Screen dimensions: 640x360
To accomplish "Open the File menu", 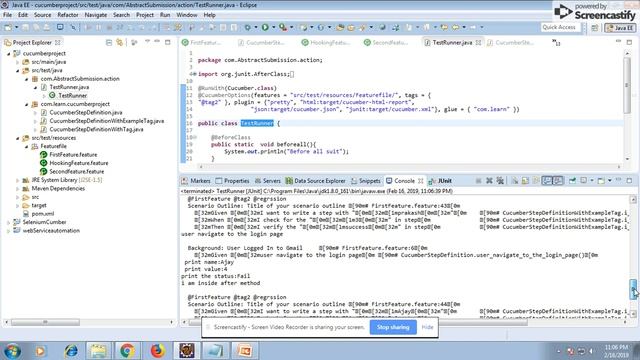I will (7, 15).
